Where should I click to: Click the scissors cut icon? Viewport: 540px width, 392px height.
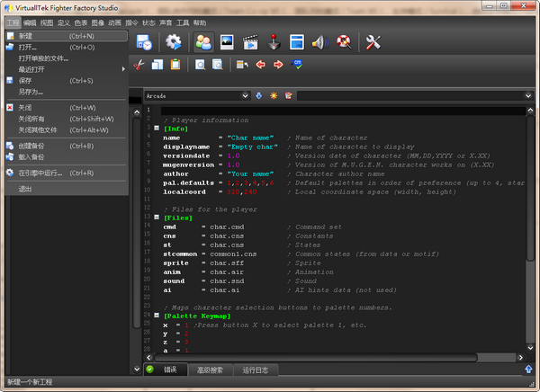139,64
